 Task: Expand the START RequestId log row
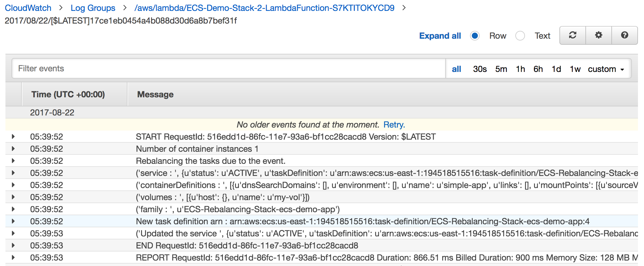point(13,137)
